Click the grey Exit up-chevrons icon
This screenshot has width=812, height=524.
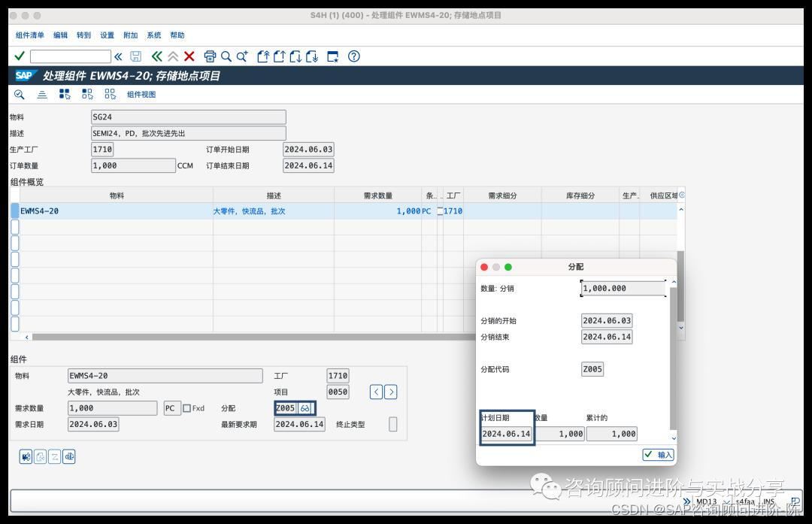(x=173, y=56)
